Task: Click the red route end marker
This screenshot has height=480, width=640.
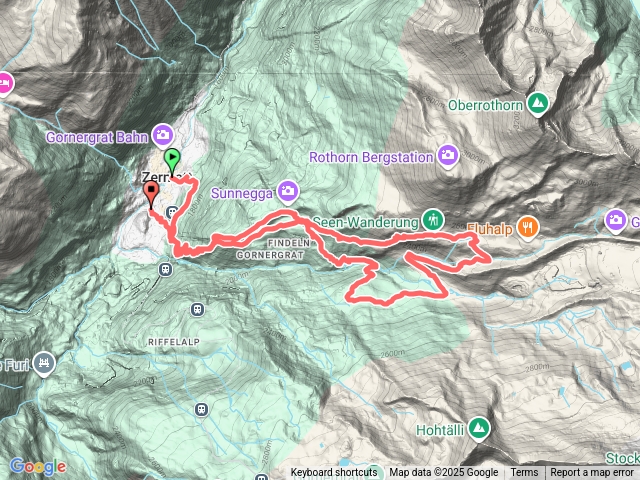Action: click(151, 194)
